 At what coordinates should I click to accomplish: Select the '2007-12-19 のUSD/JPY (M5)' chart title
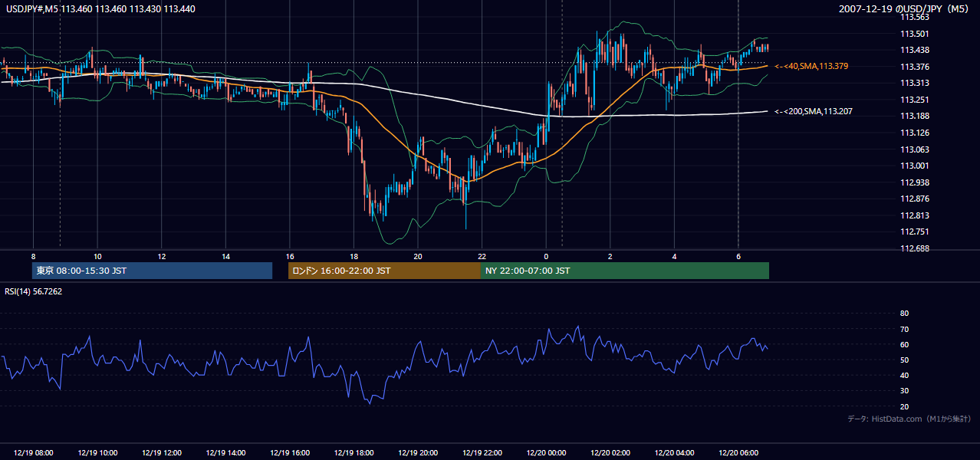[x=905, y=8]
